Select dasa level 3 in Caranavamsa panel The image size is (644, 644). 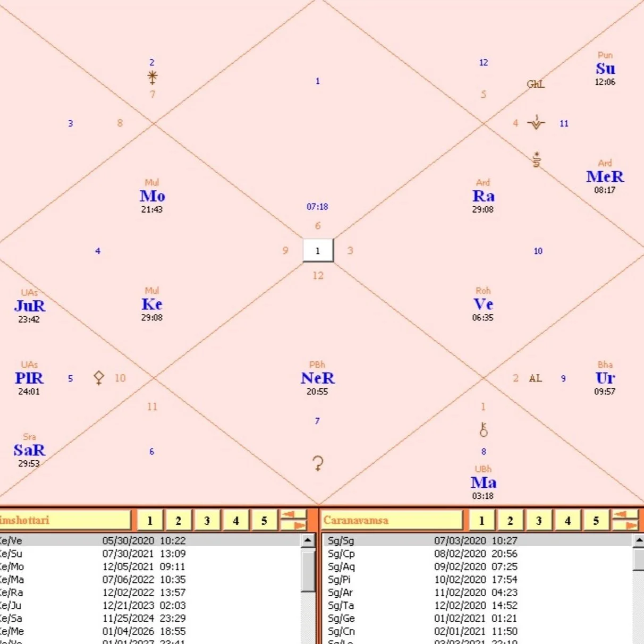coord(539,520)
